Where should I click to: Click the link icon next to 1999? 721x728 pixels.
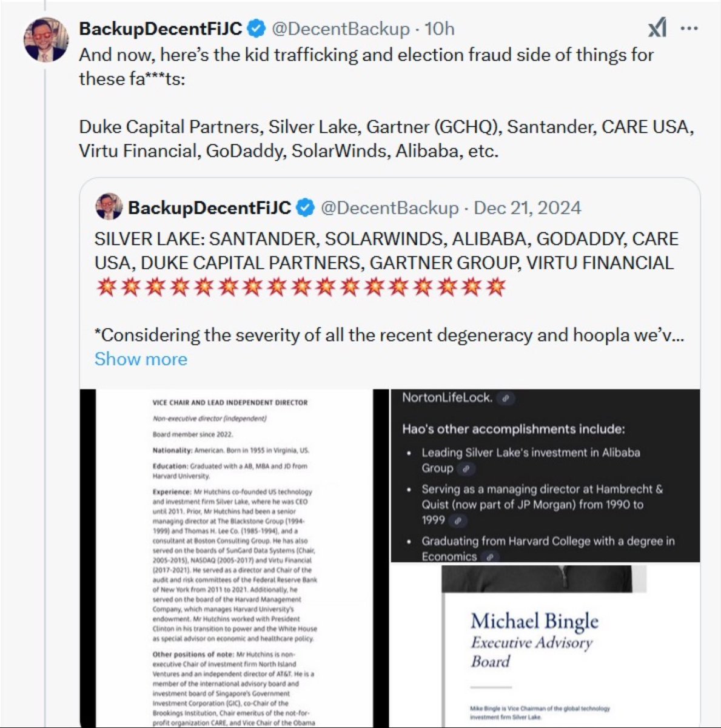click(x=458, y=521)
